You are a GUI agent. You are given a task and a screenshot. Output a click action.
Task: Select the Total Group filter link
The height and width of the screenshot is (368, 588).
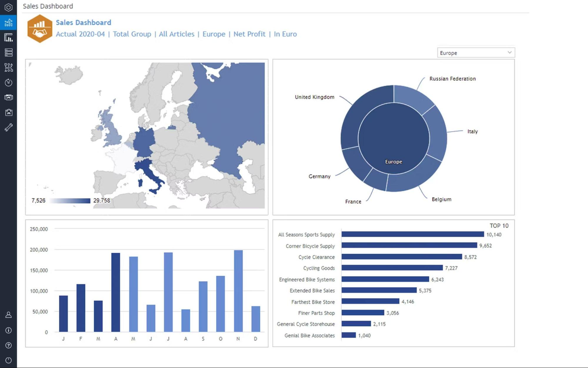click(132, 34)
